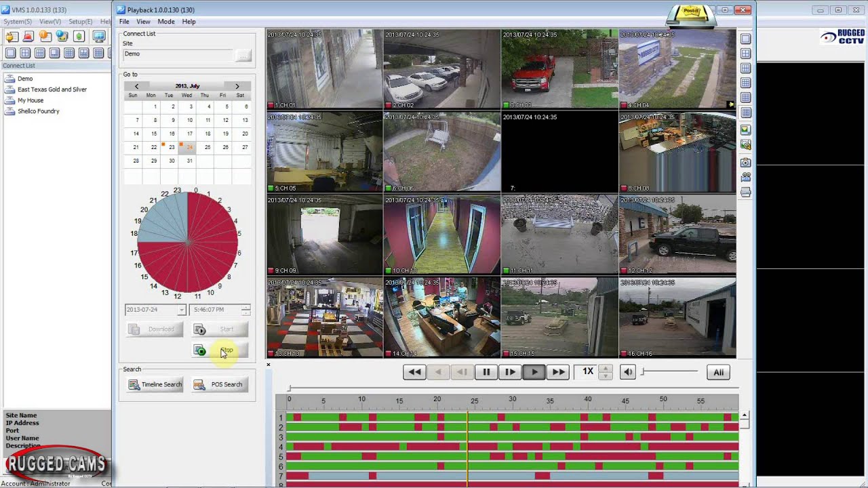Click the red alarm siren icon in VMS toolbar

[x=28, y=37]
